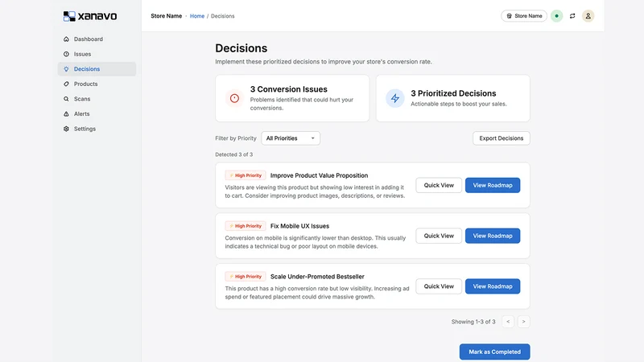
Task: Click the Home breadcrumb link
Action: [x=197, y=16]
